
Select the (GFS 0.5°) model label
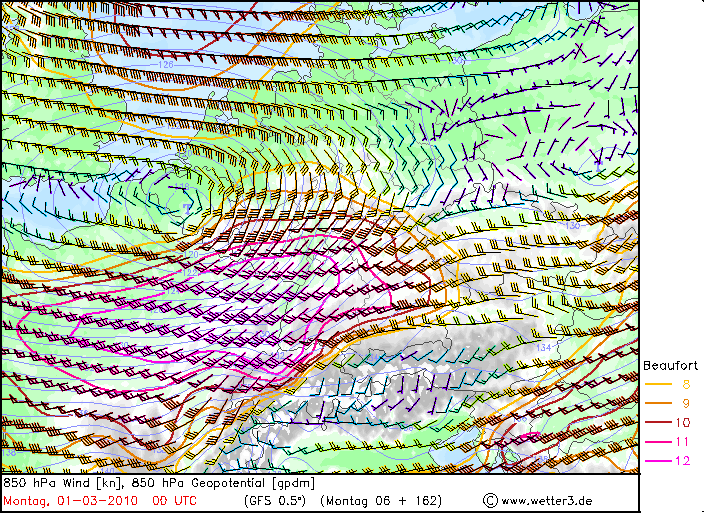pyautogui.click(x=276, y=500)
